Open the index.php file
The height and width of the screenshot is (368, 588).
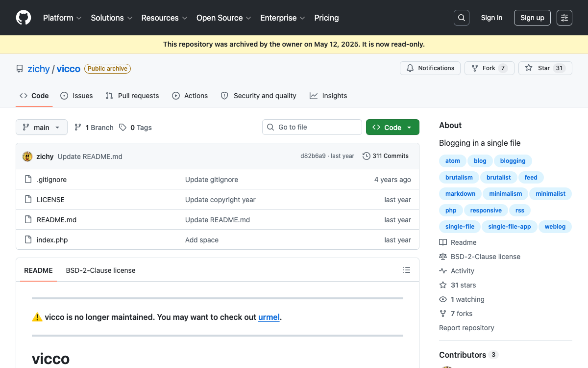tap(52, 240)
